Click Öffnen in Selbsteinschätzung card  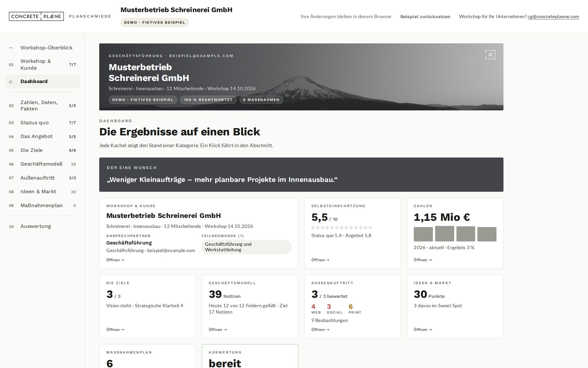coord(320,260)
